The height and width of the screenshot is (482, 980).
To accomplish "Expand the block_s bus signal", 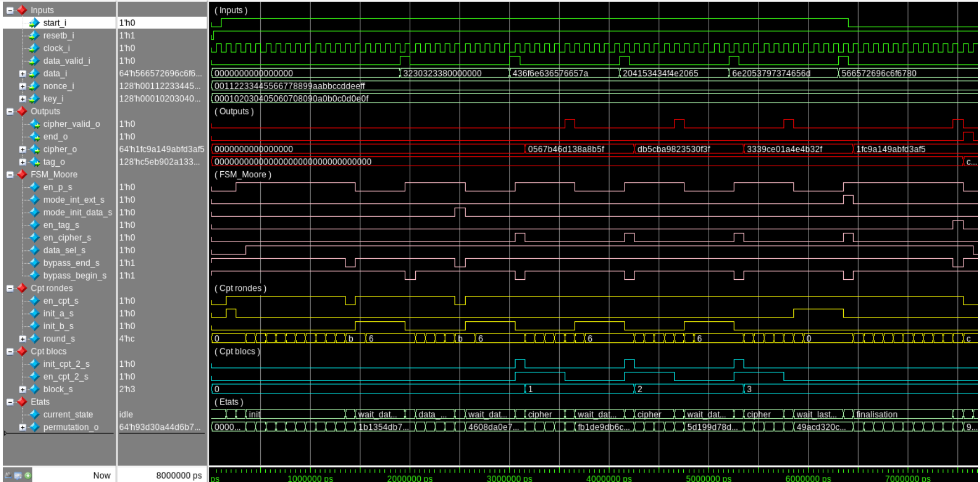I will coord(22,389).
